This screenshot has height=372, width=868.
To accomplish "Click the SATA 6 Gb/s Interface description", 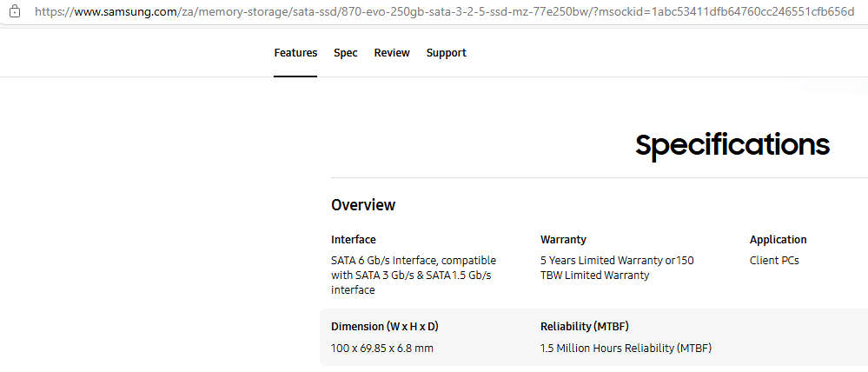I will [414, 261].
